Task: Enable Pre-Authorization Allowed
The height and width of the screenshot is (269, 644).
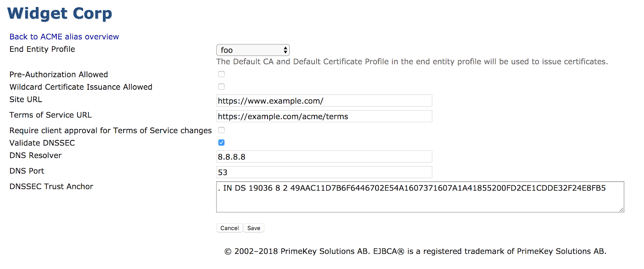Action: coord(221,74)
